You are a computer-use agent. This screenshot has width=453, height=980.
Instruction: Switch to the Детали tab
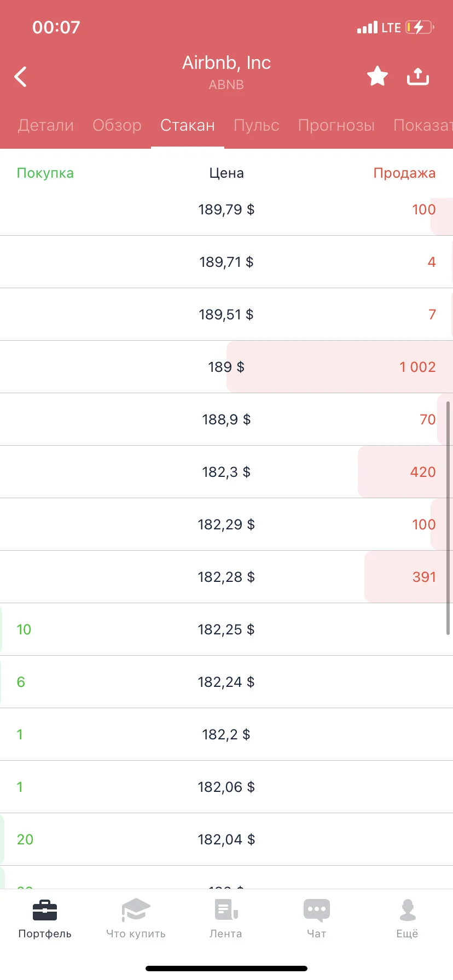pyautogui.click(x=46, y=125)
